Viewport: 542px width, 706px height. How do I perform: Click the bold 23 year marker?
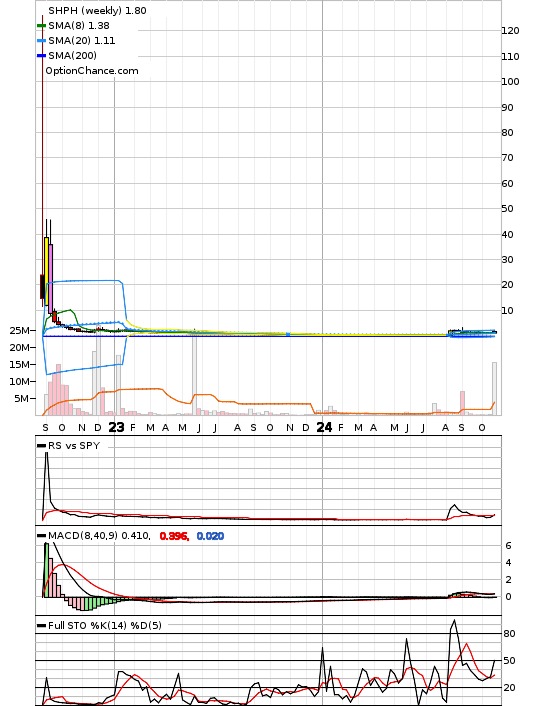116,427
